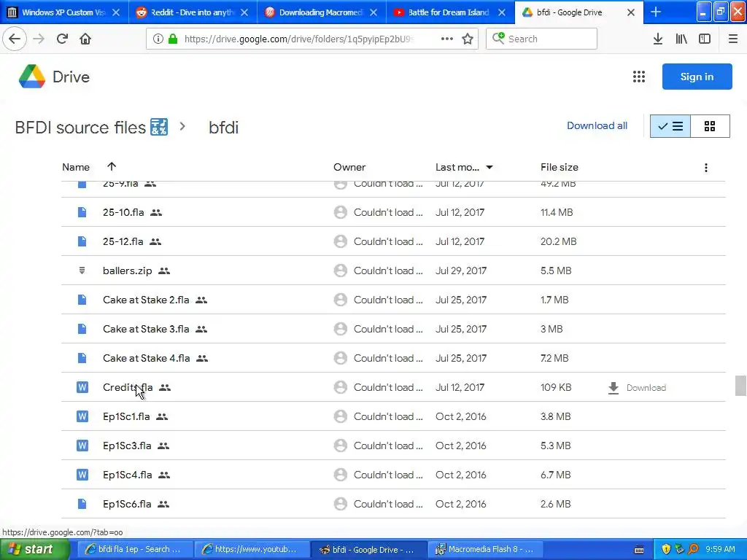Show site information icon in address bar

[x=158, y=39]
